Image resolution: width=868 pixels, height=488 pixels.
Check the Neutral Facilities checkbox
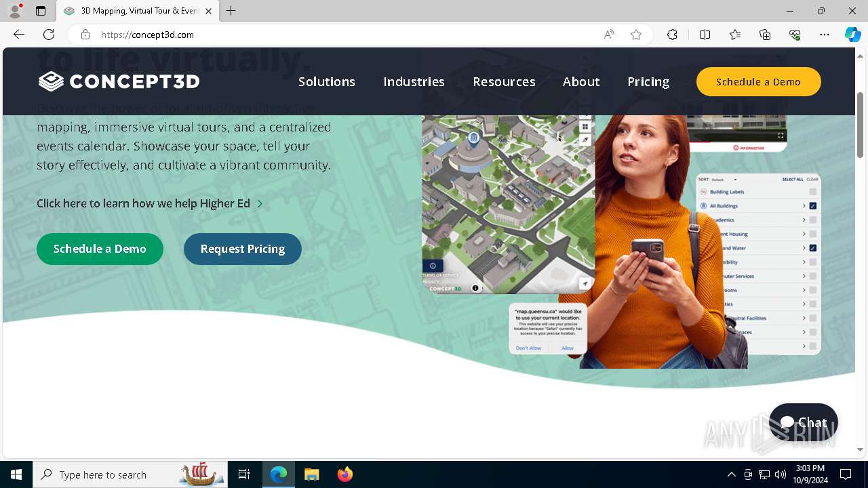pyautogui.click(x=812, y=318)
